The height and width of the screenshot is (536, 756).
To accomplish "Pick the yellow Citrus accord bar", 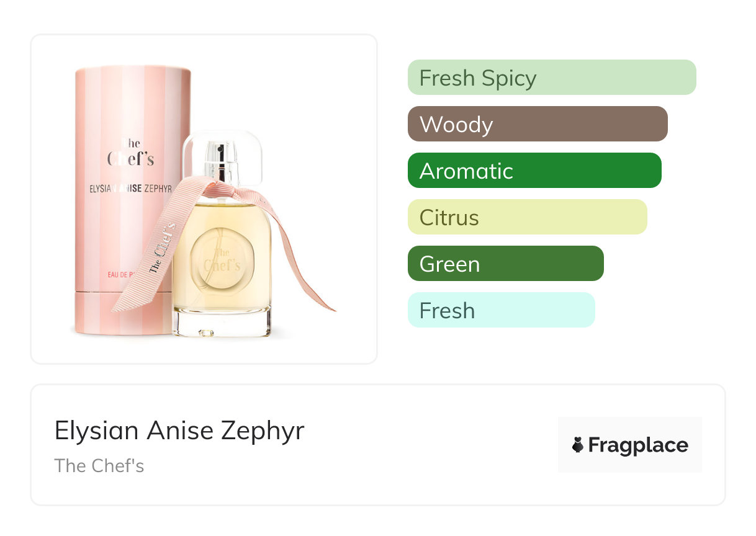I will 527,217.
